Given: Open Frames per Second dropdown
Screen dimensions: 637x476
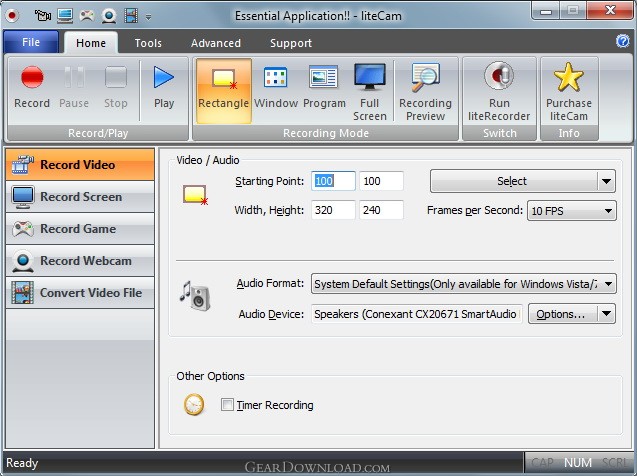Looking at the screenshot, I should pos(572,211).
